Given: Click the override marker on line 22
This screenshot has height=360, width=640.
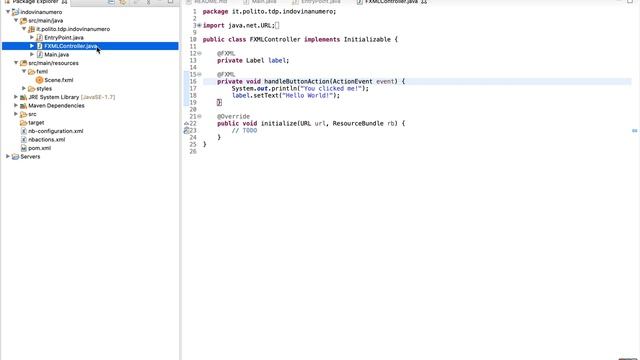Looking at the screenshot, I should (186, 123).
